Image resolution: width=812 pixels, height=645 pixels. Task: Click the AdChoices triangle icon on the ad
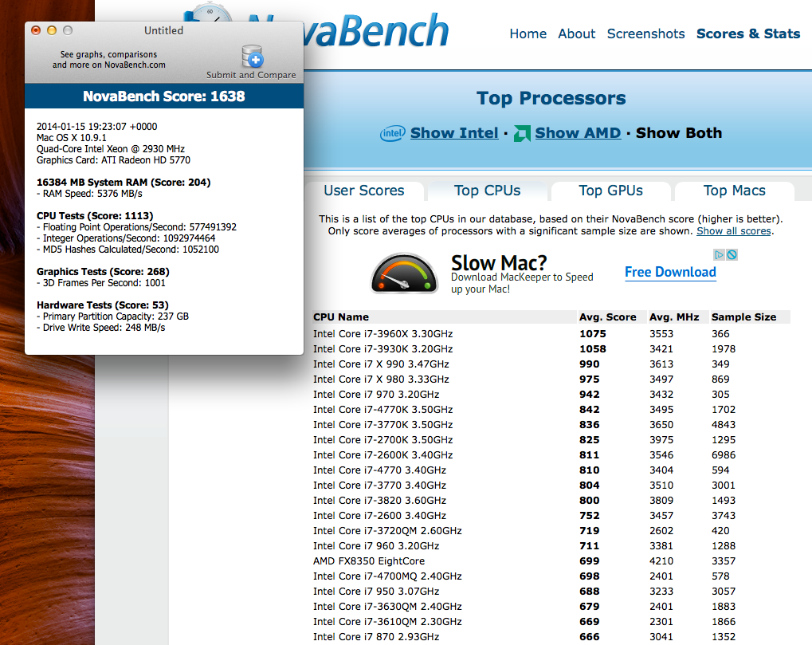tap(719, 254)
